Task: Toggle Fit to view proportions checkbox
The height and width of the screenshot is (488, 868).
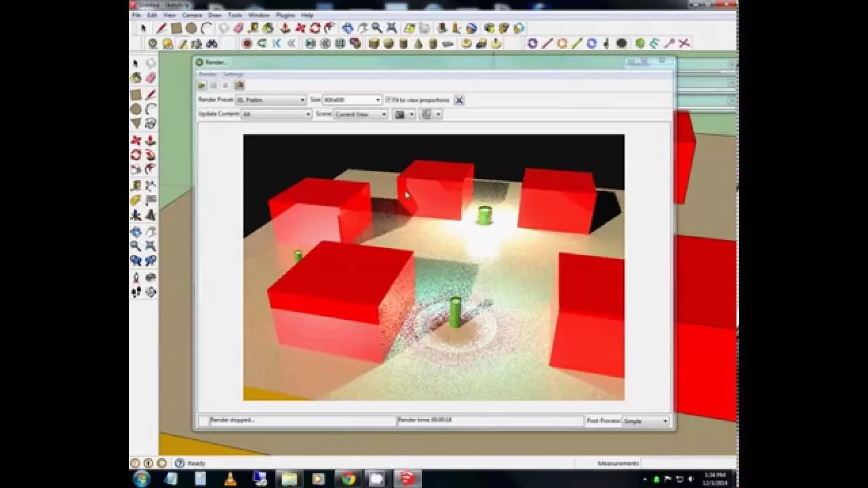Action: point(388,100)
